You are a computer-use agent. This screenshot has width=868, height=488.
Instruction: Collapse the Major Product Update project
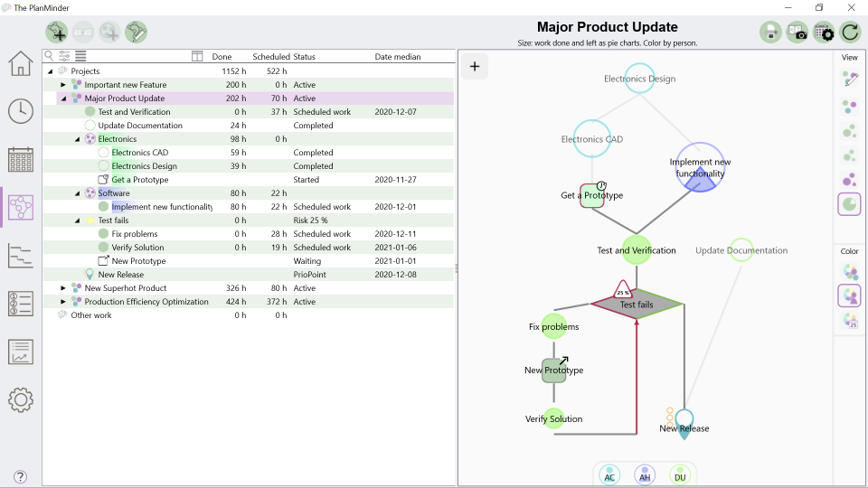63,99
